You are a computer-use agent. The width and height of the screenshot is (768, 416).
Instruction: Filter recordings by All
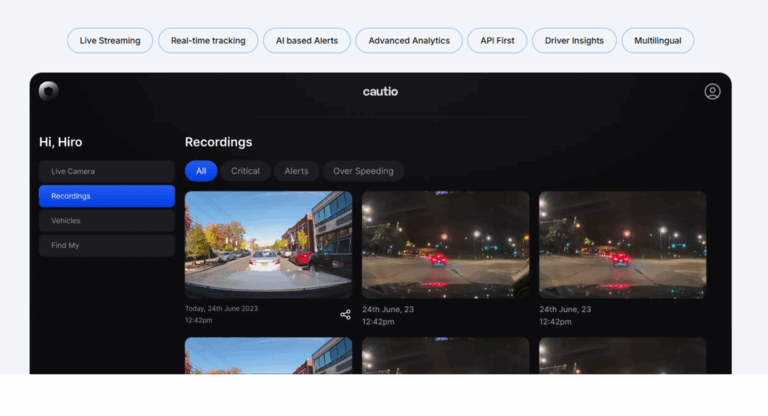201,171
